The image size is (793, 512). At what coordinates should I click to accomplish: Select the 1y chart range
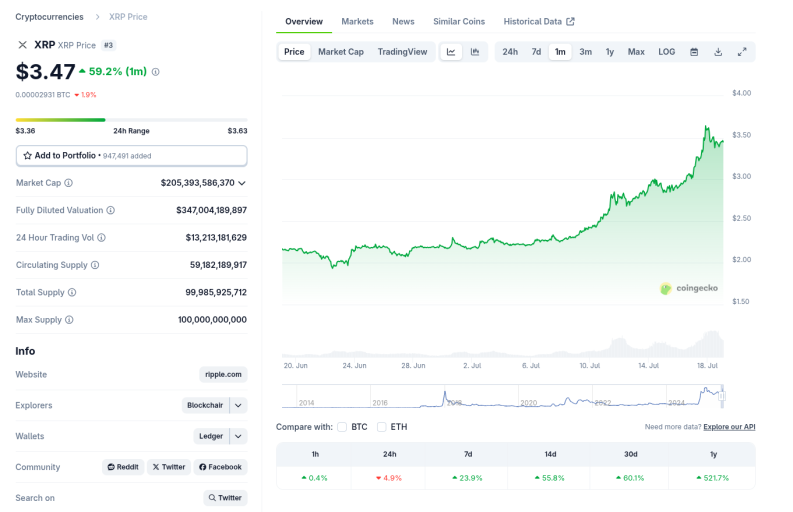609,52
